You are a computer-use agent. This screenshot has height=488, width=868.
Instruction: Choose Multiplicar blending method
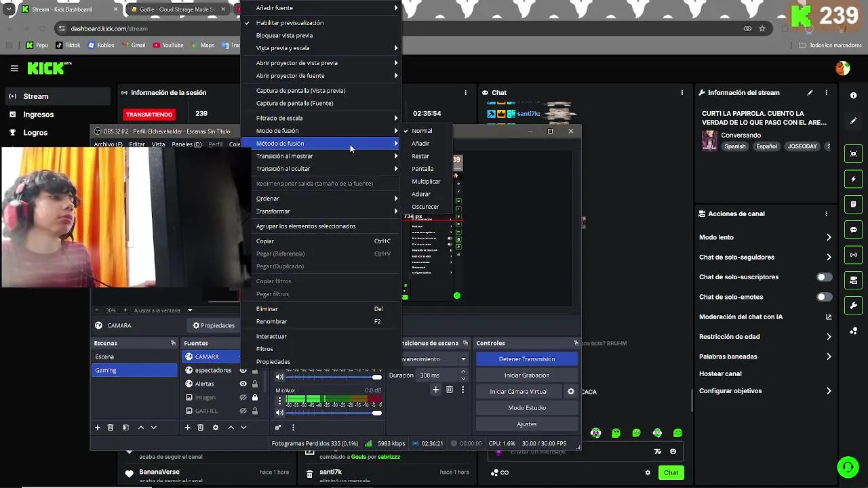click(x=426, y=182)
